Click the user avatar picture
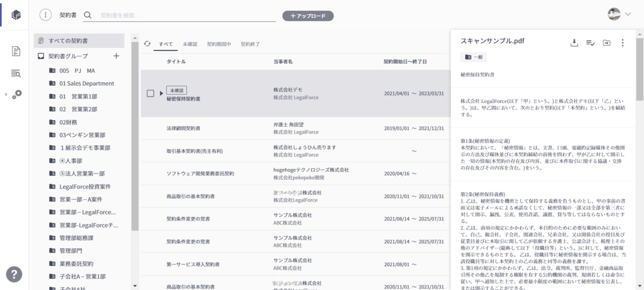This screenshot has height=290, width=644. click(x=614, y=14)
